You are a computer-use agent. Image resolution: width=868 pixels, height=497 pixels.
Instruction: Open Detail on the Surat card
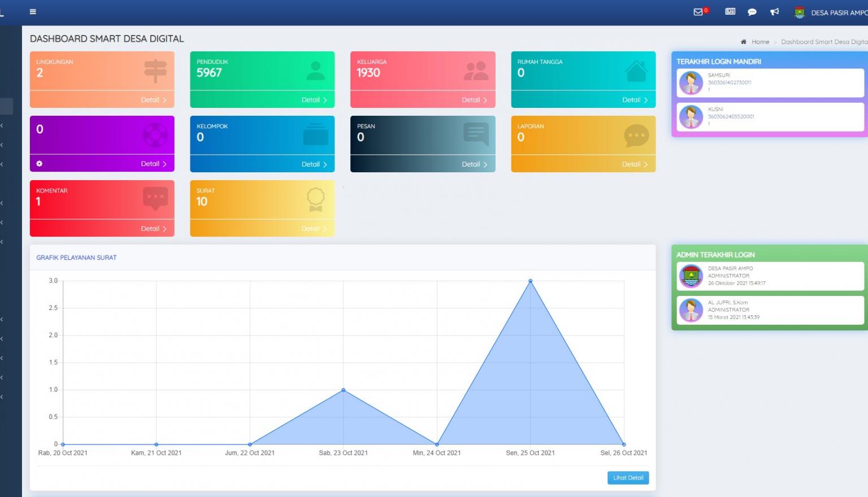(314, 229)
